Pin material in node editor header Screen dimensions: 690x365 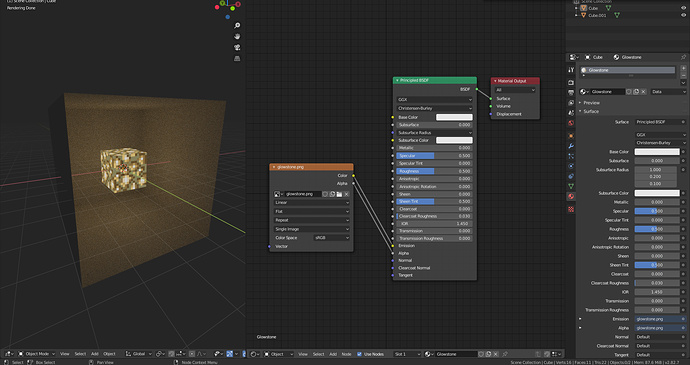505,354
